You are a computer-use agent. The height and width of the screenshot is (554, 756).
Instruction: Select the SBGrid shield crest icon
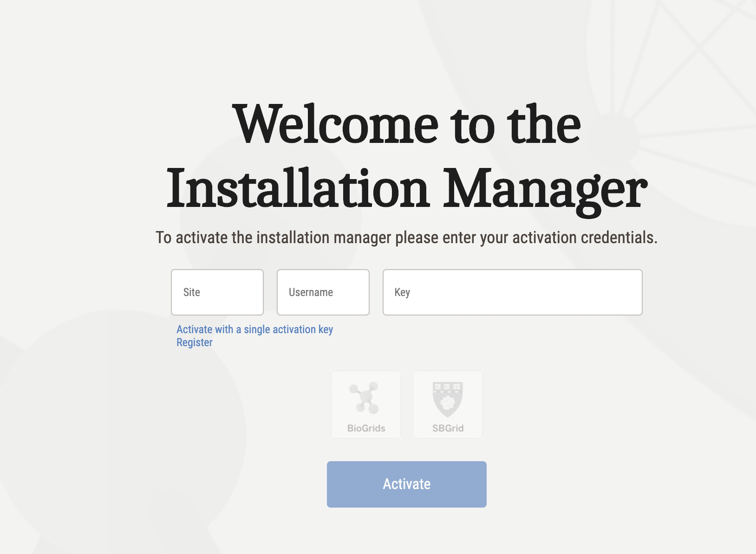tap(447, 399)
